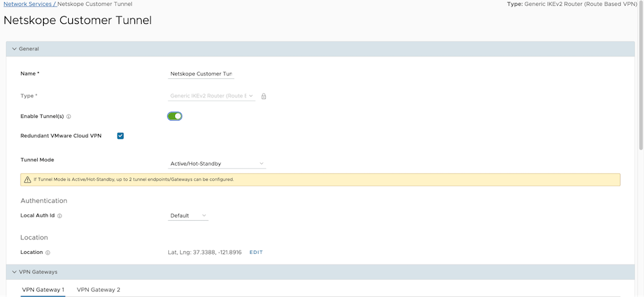Turn off the Enable Tunnel(s) switch
The width and height of the screenshot is (644, 297).
175,116
